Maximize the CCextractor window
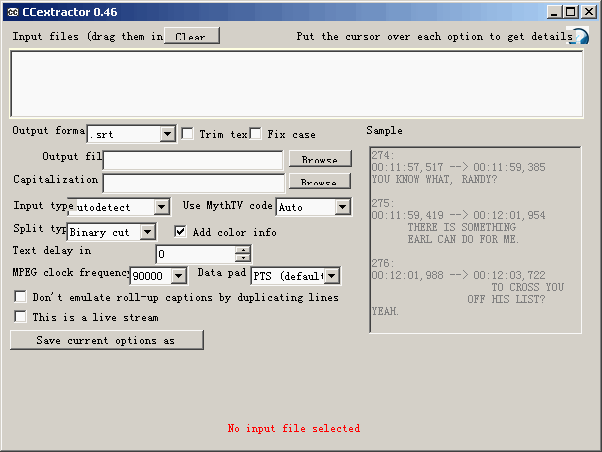 click(571, 12)
